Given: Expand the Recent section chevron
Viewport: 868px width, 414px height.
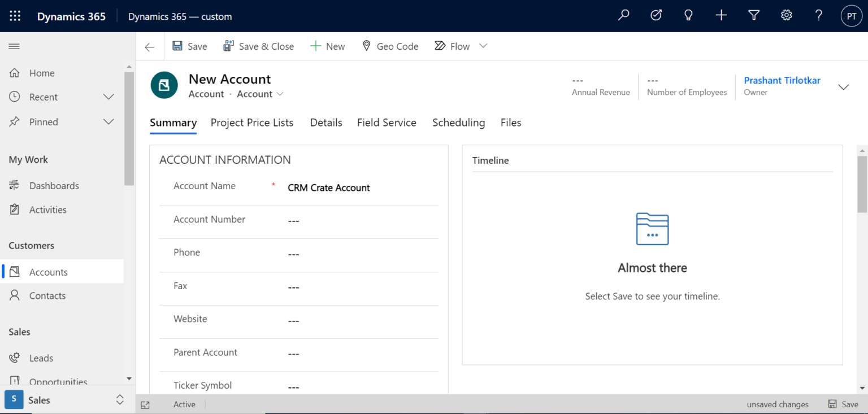Looking at the screenshot, I should click(x=108, y=97).
